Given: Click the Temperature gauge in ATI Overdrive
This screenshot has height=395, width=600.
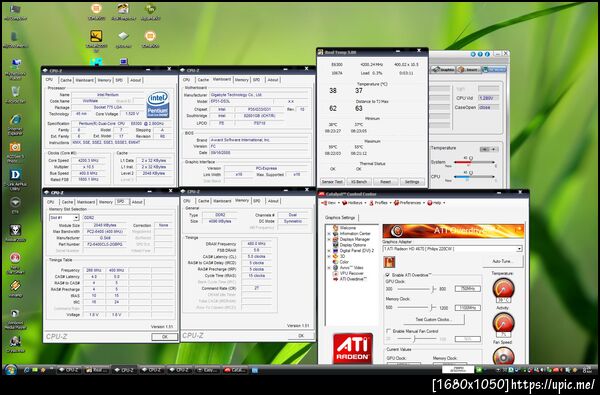Looking at the screenshot, I should tap(503, 288).
